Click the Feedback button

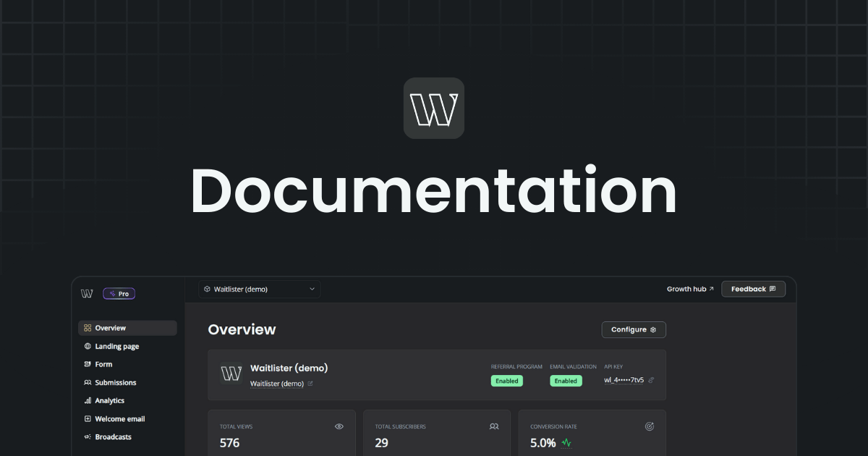(753, 289)
